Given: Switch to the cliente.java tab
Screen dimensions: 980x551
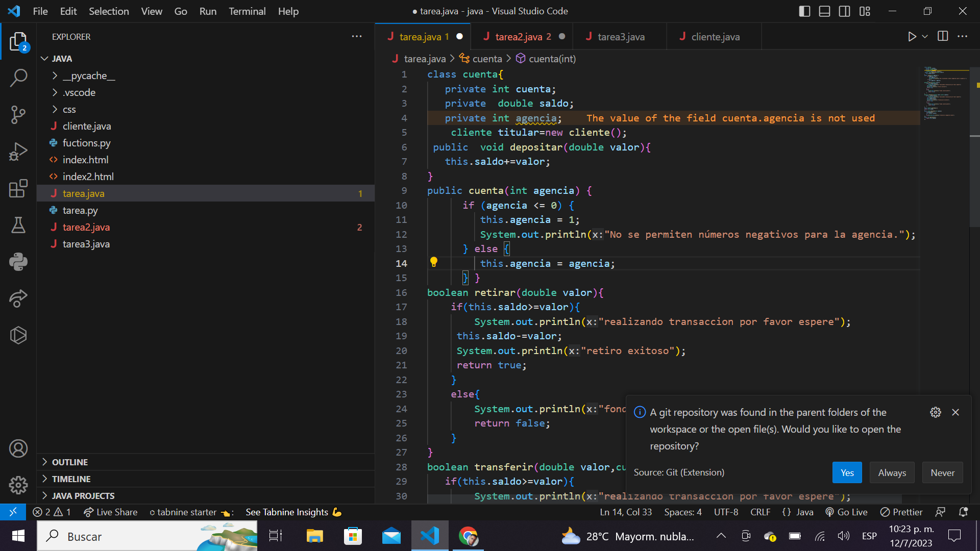Looking at the screenshot, I should pos(716,37).
